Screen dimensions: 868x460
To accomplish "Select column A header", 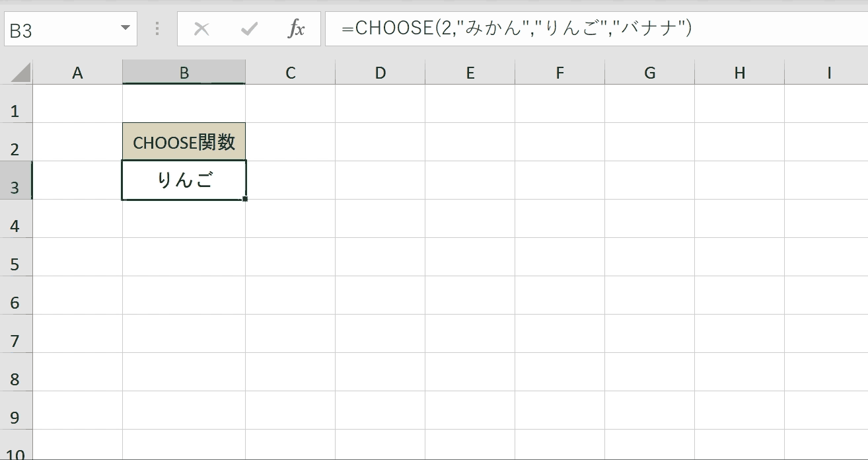I will pyautogui.click(x=77, y=73).
